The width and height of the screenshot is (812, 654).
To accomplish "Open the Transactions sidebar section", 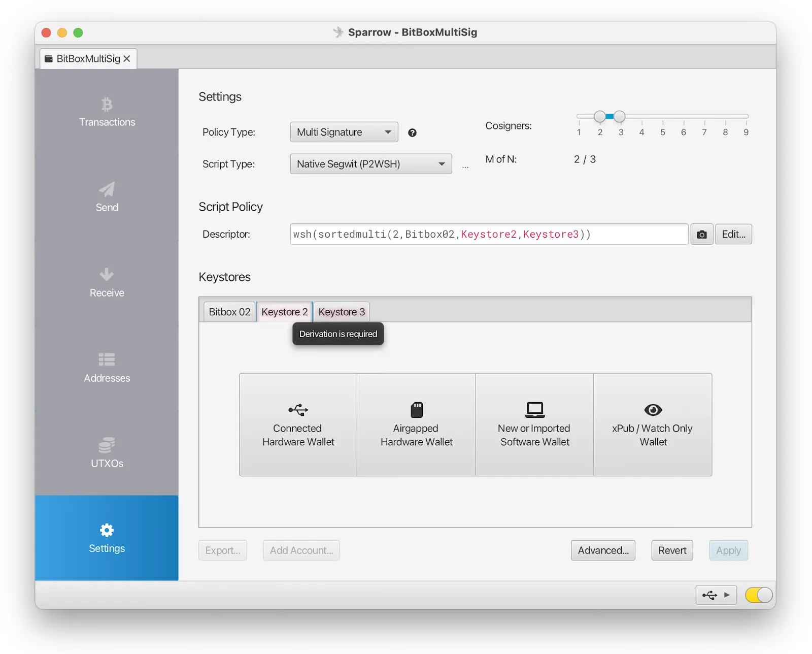I will (x=107, y=112).
